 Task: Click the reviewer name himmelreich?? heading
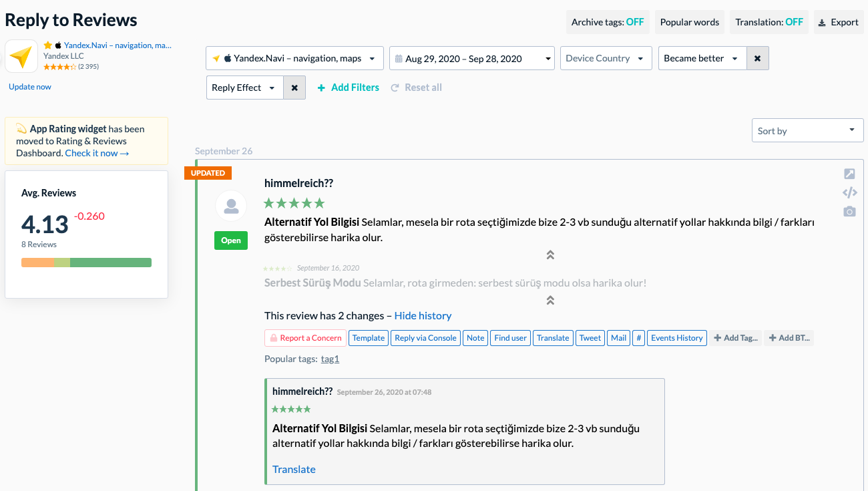298,183
